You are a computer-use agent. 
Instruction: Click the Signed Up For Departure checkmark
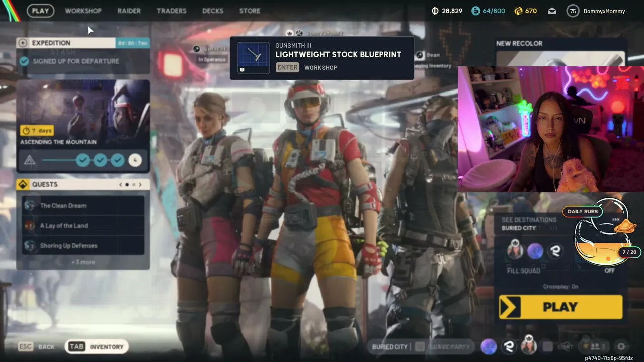(x=24, y=61)
